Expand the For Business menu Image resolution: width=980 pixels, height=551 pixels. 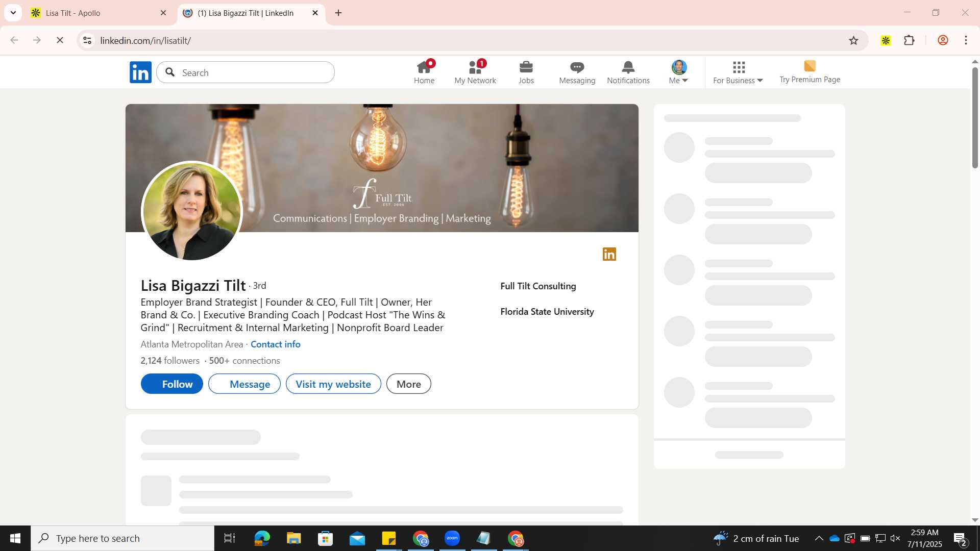pos(738,72)
